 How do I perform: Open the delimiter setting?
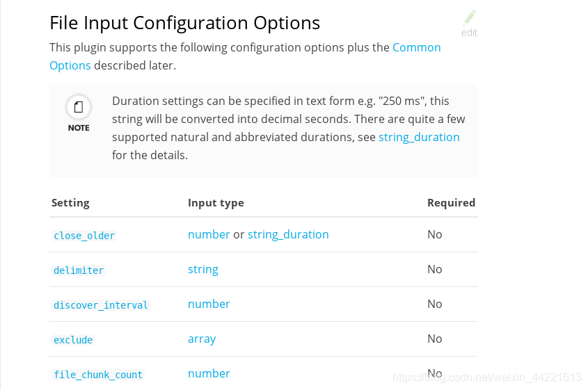79,270
